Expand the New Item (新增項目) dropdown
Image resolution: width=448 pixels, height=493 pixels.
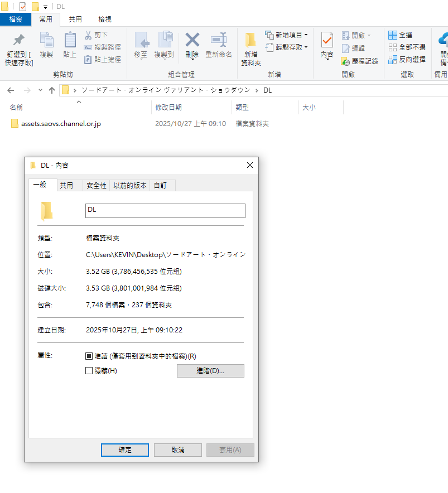pos(306,35)
